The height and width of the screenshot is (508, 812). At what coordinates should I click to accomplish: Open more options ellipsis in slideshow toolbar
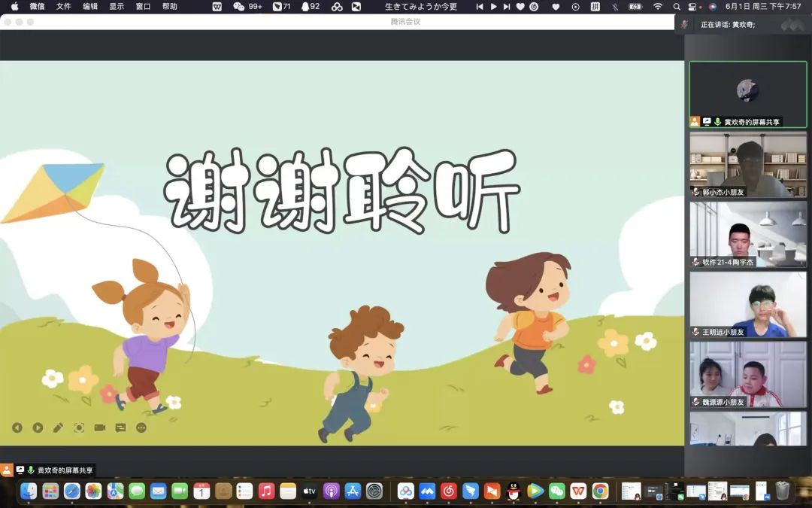[x=141, y=427]
